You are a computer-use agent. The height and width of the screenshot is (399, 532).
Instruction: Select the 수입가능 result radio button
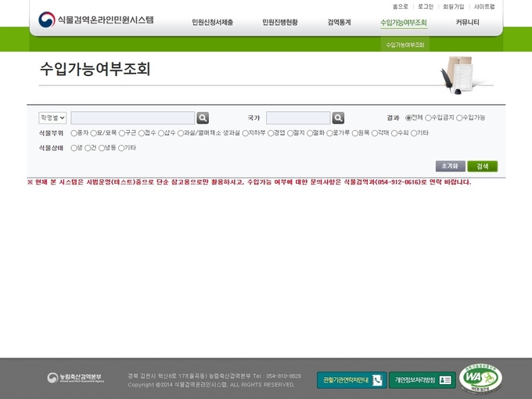coord(459,117)
